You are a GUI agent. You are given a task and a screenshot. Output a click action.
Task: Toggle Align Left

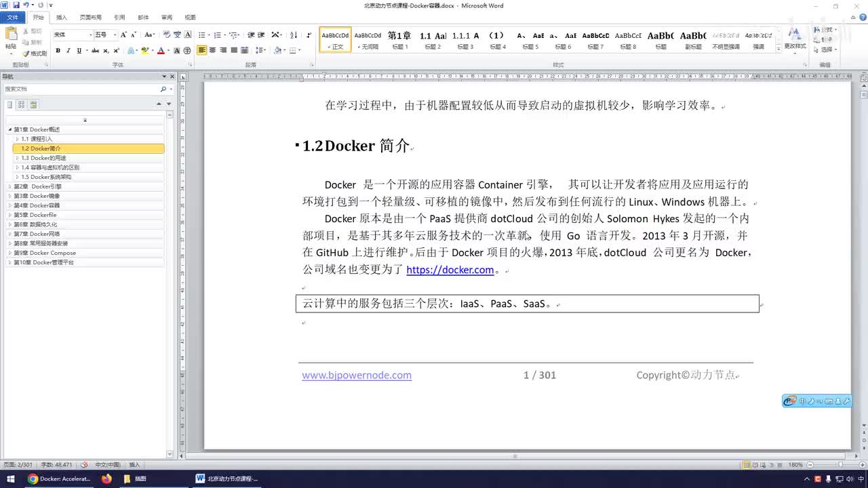coord(202,50)
